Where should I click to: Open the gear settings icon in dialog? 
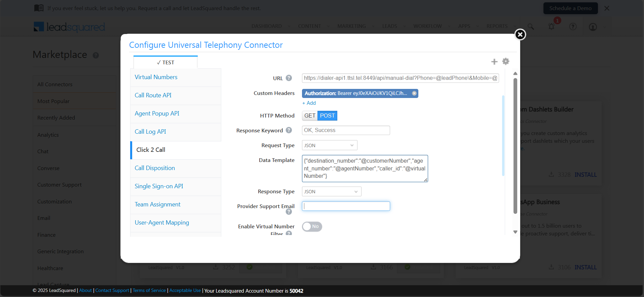coord(505,61)
